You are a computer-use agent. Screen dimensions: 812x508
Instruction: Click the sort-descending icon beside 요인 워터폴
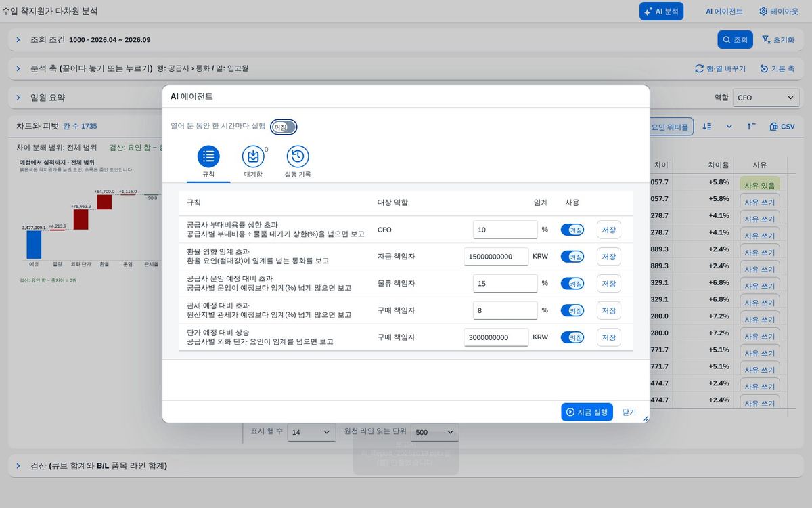pos(707,127)
